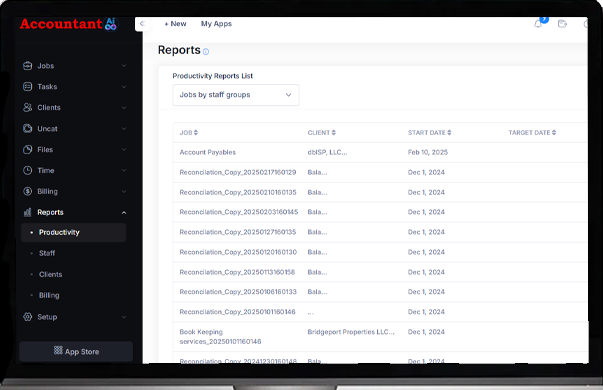The image size is (603, 390).
Task: Click the Time clock icon in sidebar
Action: (x=28, y=170)
